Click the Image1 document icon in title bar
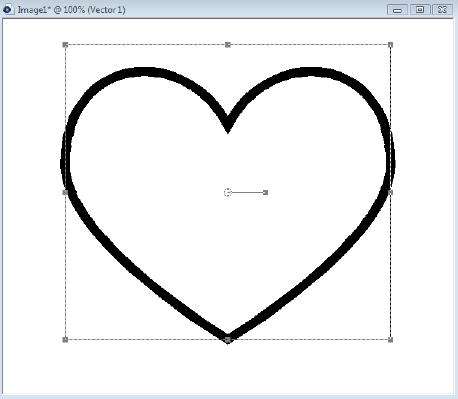This screenshot has width=458, height=399. 8,9
